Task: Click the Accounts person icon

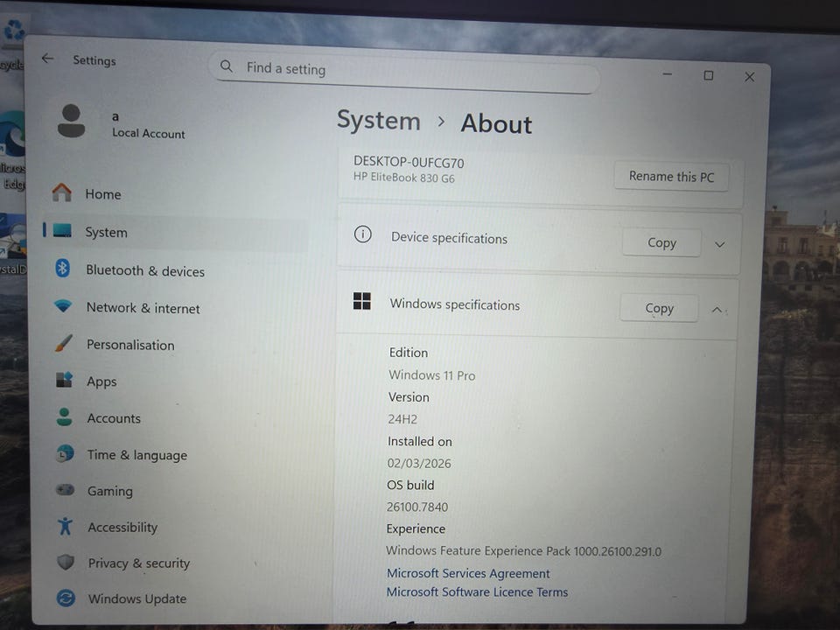Action: pos(64,416)
